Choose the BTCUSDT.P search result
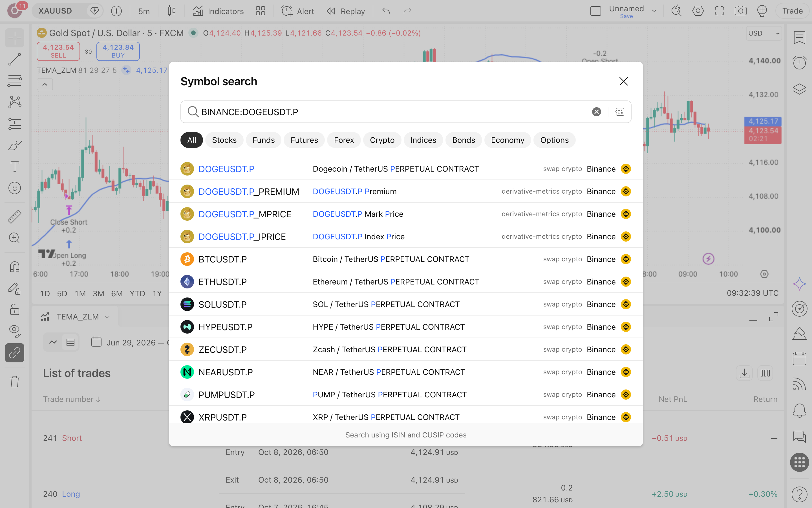Viewport: 812px width, 508px height. [x=406, y=259]
